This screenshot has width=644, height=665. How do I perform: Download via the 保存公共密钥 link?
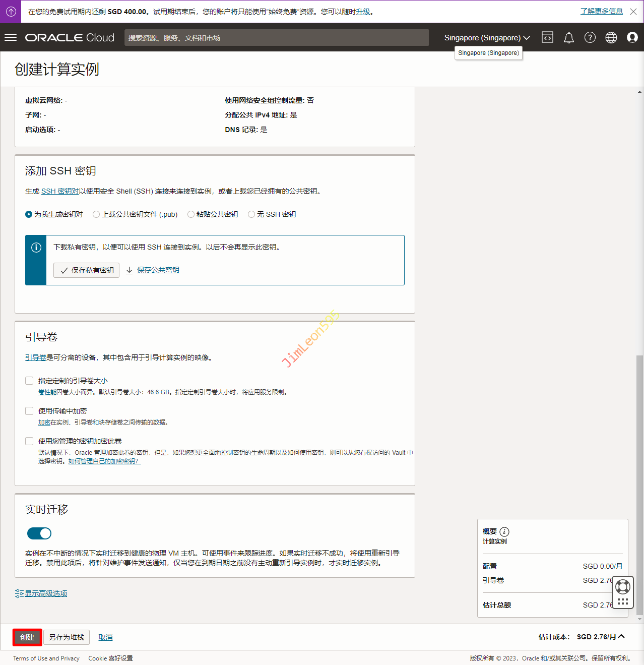pos(158,270)
